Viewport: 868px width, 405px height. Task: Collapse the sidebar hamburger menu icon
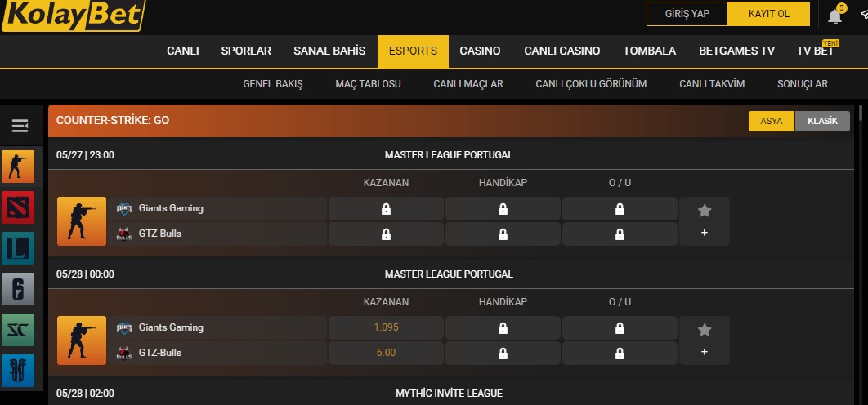20,126
